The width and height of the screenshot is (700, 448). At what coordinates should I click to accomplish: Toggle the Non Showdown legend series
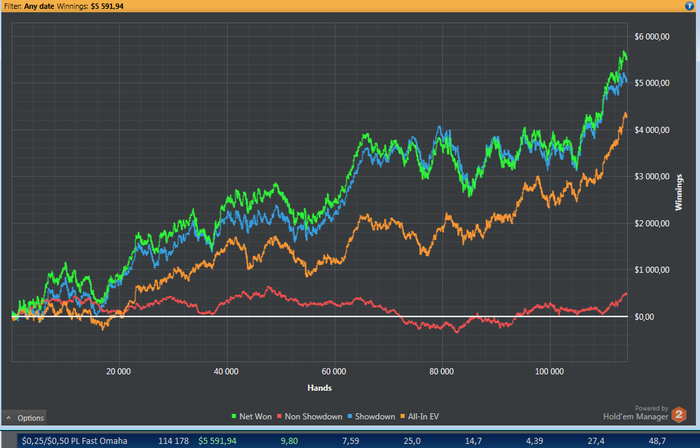click(x=310, y=416)
